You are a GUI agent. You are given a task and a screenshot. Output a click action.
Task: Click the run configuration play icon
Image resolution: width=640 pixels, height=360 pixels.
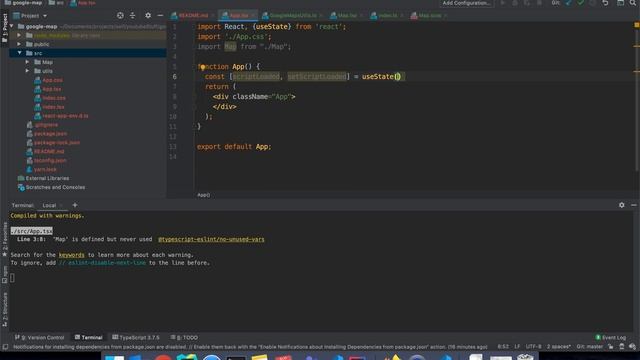pos(503,3)
